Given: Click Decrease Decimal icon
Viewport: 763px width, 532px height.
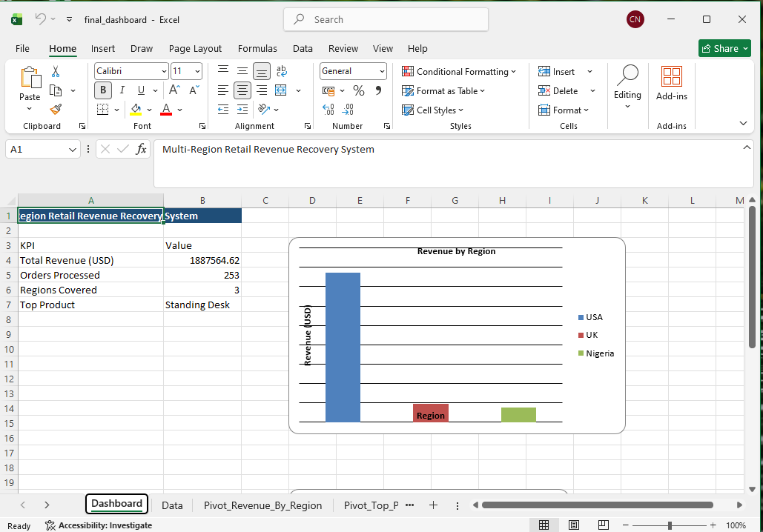Looking at the screenshot, I should 348,110.
